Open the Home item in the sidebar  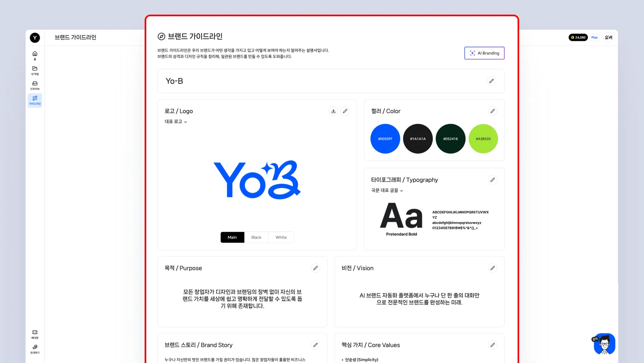[x=35, y=56]
